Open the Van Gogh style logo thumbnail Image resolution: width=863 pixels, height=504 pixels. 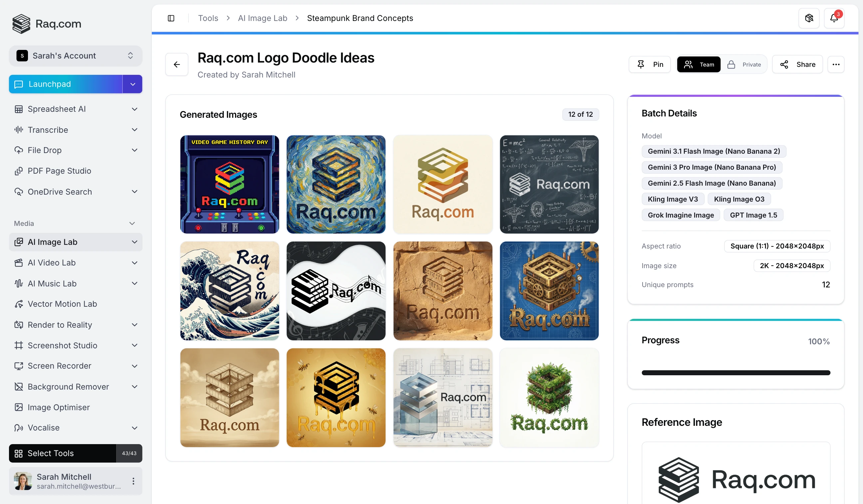[336, 184]
